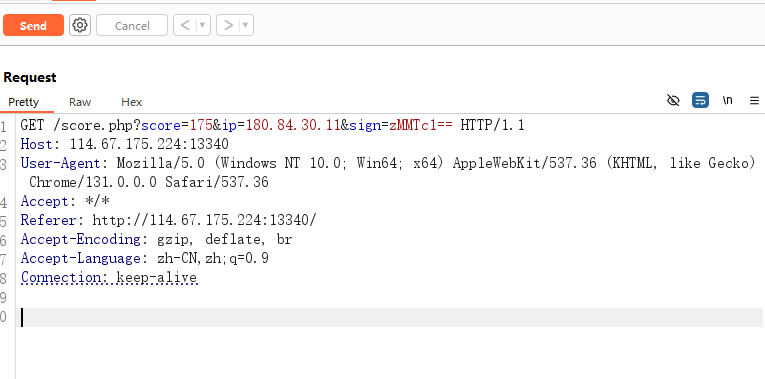
Task: Click the User-Agent header name
Action: tap(60, 163)
